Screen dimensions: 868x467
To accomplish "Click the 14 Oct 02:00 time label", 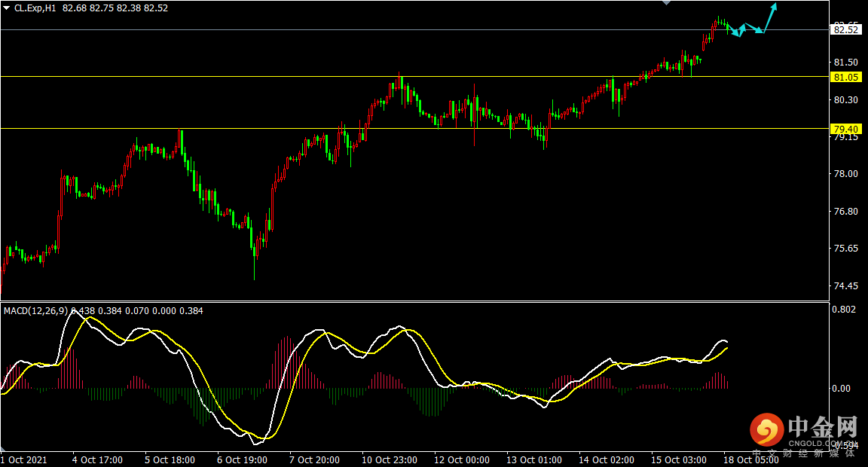I will [606, 459].
